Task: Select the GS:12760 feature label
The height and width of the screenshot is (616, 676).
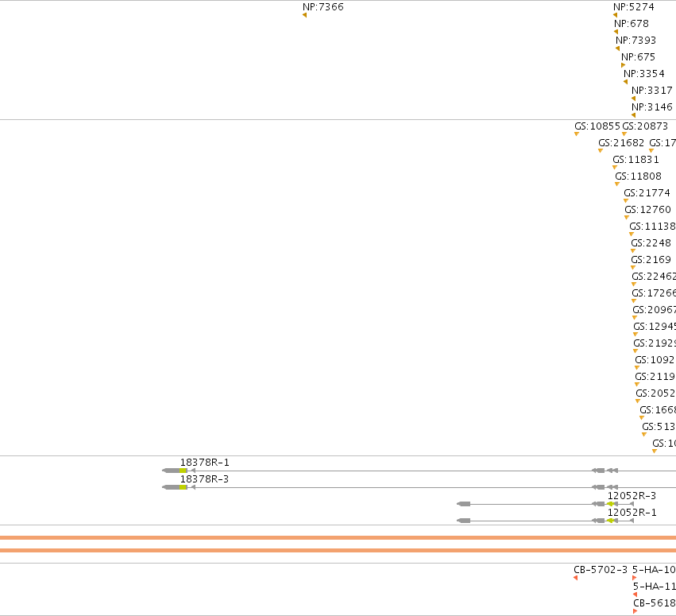Action: [x=647, y=210]
